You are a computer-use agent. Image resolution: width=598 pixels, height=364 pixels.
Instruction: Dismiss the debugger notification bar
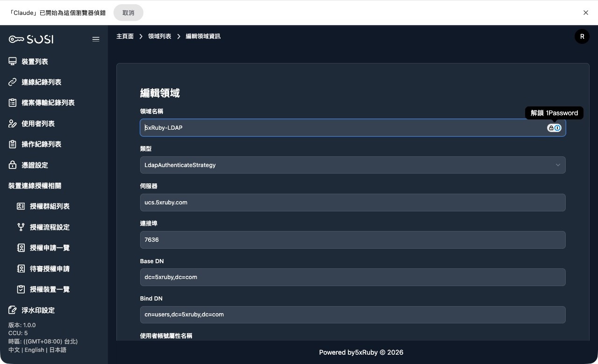pos(585,13)
